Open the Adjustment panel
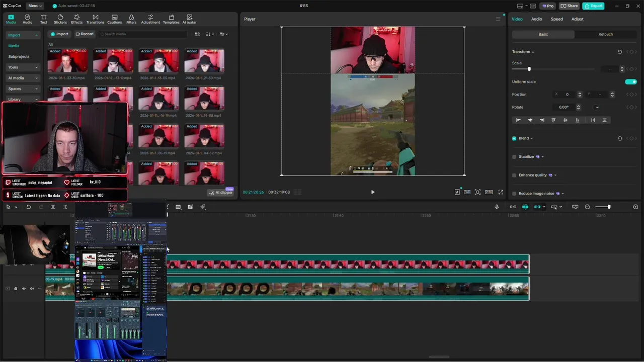This screenshot has width=644, height=362. [x=150, y=19]
